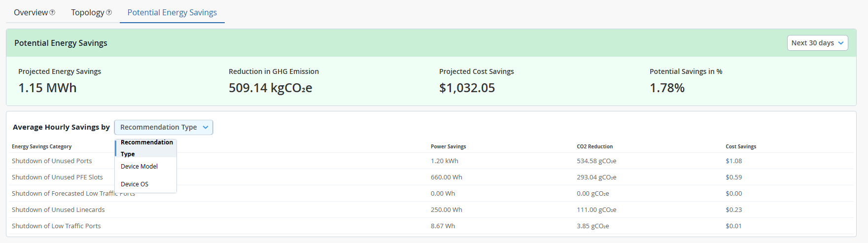Click the CO2 Reduction column header
The image size is (868, 243).
point(594,146)
